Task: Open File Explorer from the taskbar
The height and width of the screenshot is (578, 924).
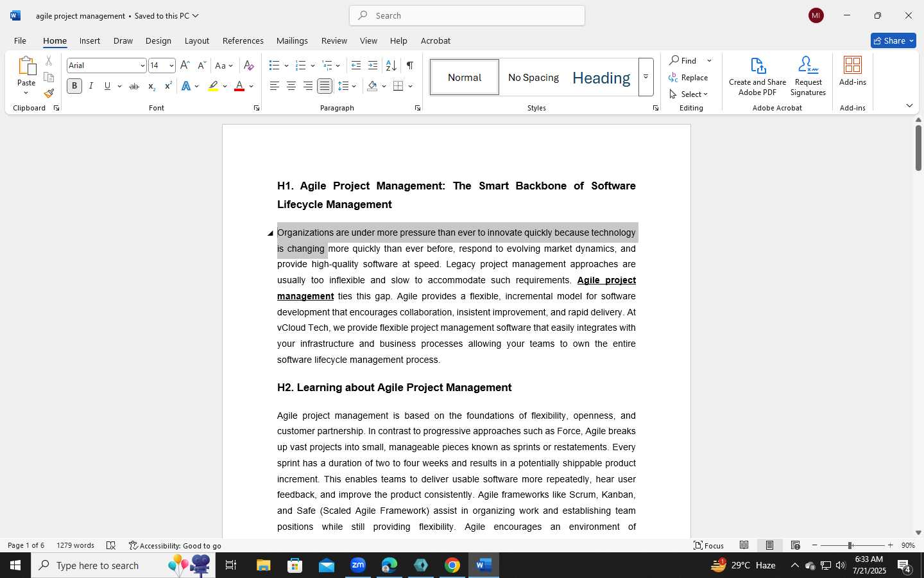Action: (x=263, y=565)
